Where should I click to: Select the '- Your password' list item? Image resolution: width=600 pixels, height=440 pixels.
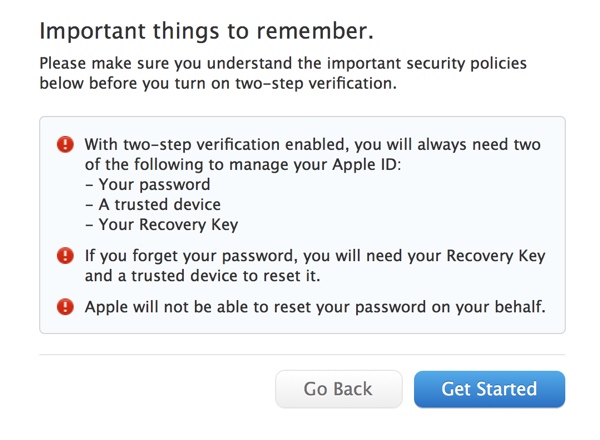(x=147, y=185)
